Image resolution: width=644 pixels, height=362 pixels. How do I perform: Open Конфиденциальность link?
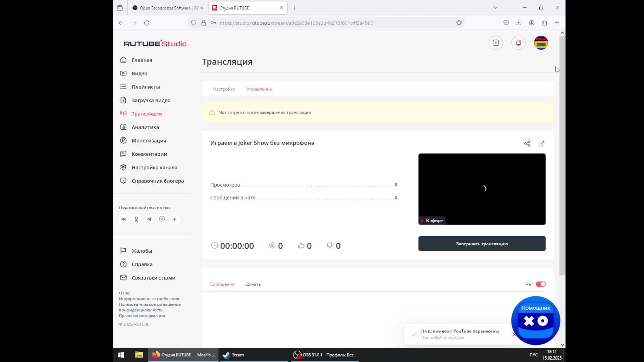click(141, 310)
